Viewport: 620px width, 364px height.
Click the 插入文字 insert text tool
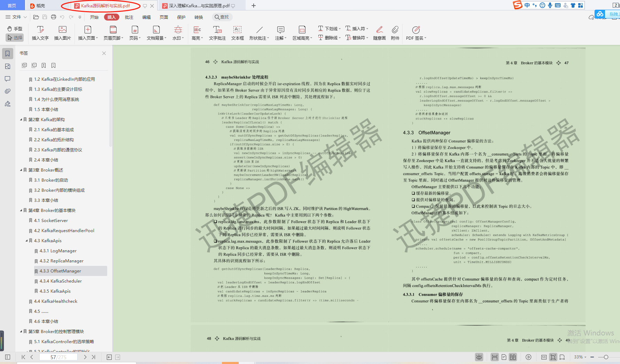click(40, 33)
